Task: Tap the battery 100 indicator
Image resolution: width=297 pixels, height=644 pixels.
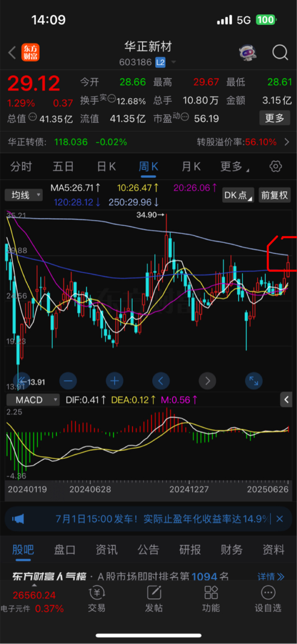Action: 266,20
